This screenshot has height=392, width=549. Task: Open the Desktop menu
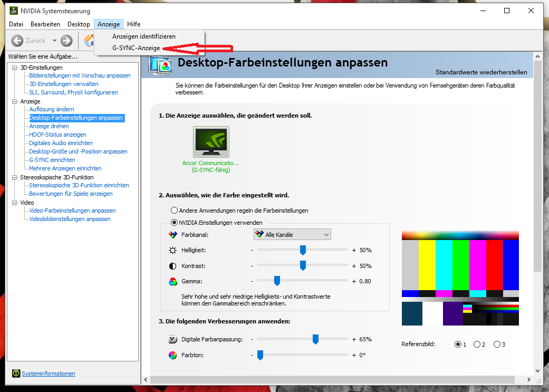[x=79, y=24]
